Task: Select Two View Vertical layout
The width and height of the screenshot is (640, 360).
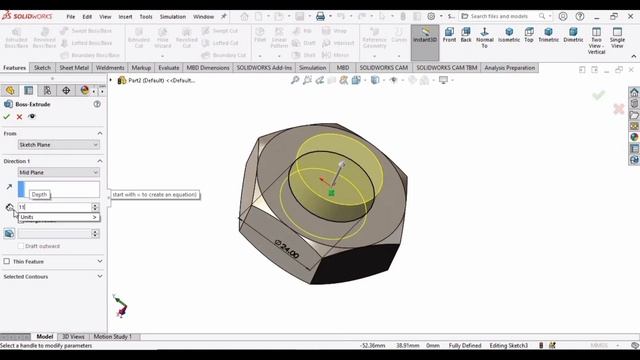Action: pos(596,40)
